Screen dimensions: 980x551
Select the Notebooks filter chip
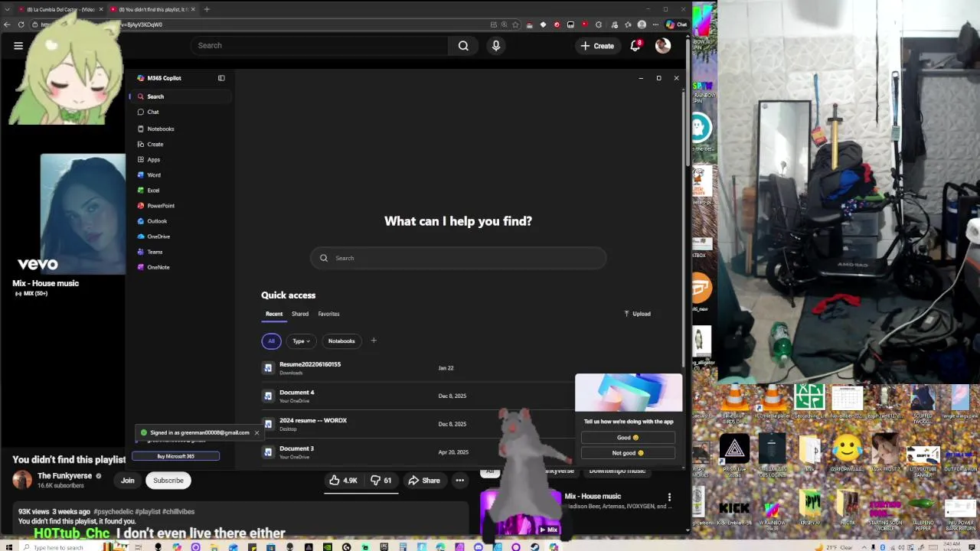pos(341,341)
